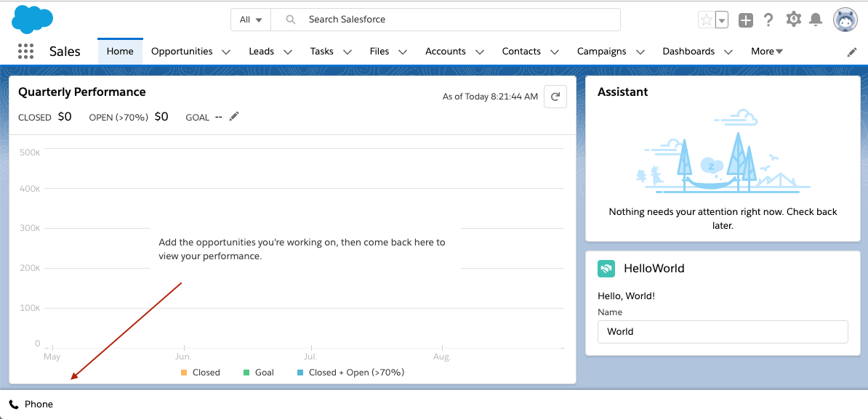Open the Dashboards tab
The width and height of the screenshot is (868, 419).
pyautogui.click(x=688, y=51)
